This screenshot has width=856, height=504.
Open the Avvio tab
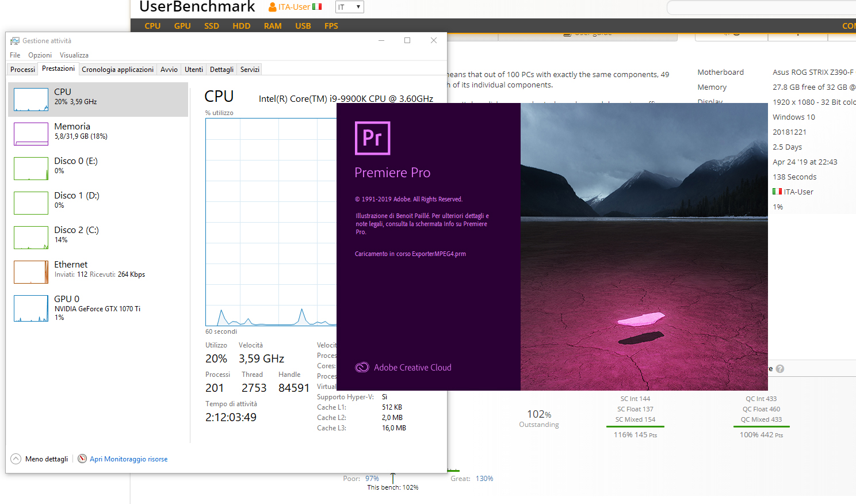(169, 70)
